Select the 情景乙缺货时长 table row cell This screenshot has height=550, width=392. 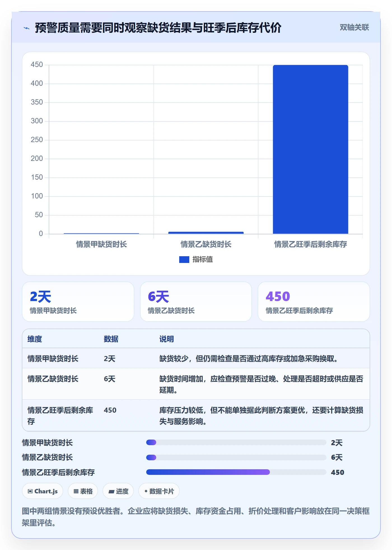point(53,379)
